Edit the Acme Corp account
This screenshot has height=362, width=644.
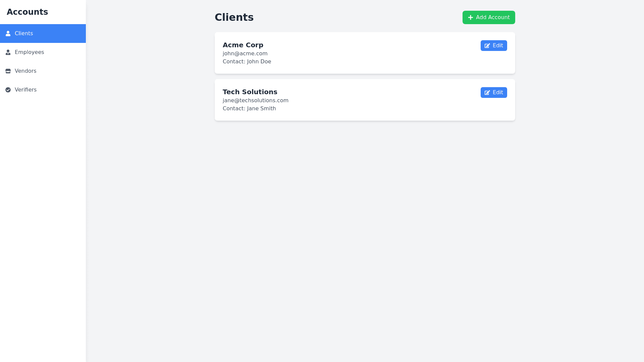(x=494, y=46)
